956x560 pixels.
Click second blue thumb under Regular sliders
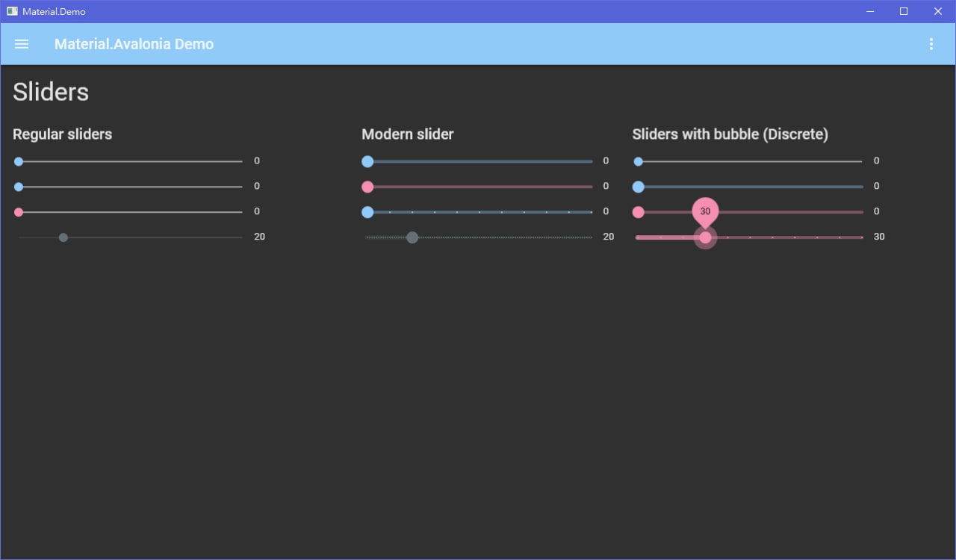(x=19, y=187)
